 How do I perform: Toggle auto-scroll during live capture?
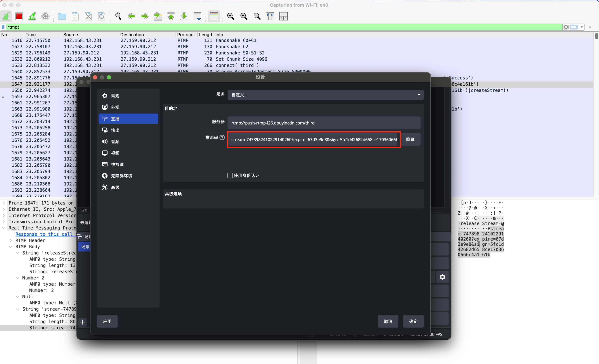tap(197, 16)
